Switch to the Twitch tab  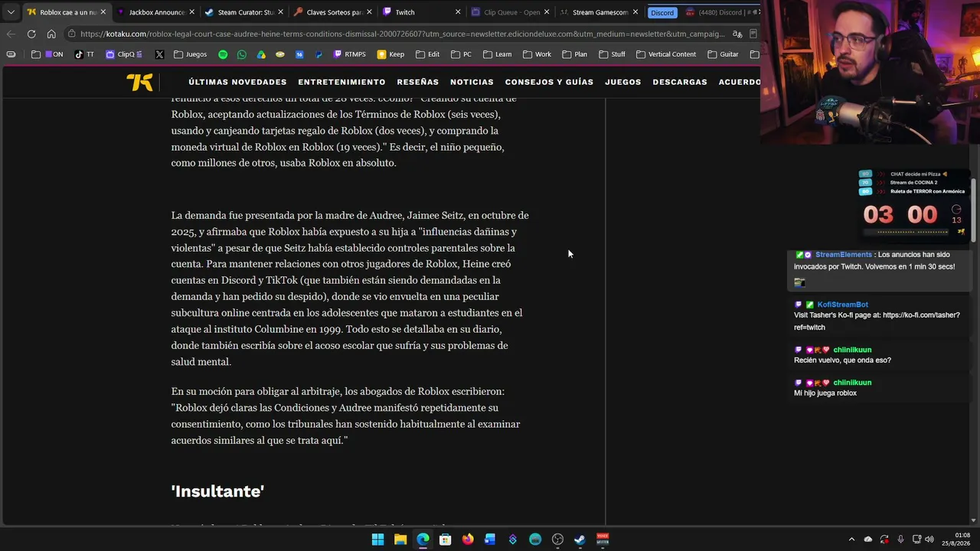[x=421, y=12]
